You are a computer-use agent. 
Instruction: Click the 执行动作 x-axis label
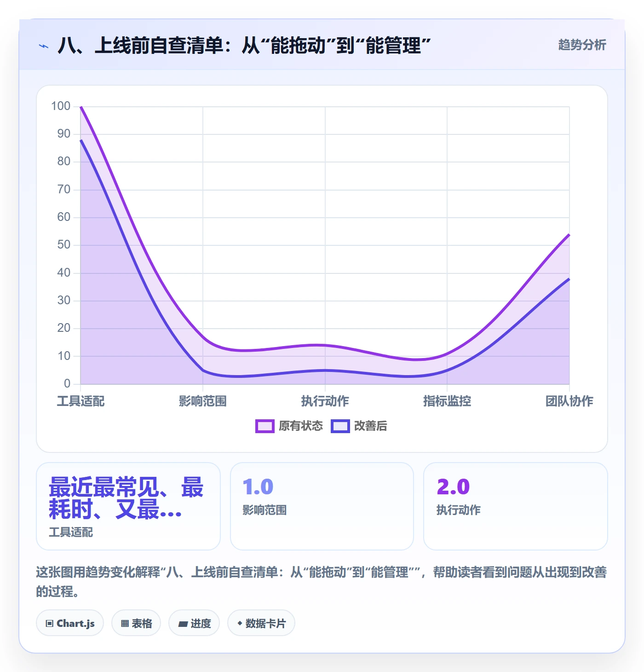pyautogui.click(x=325, y=401)
